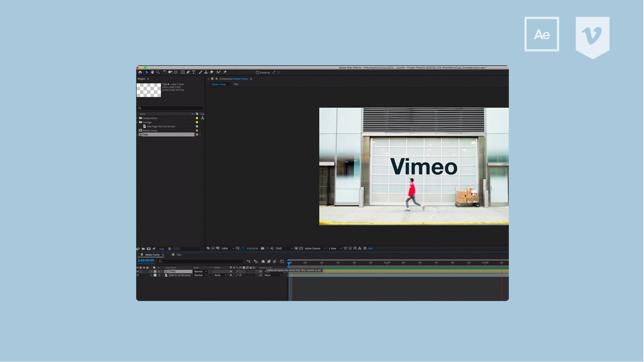
Task: Open the Master Comp timeline tab
Action: click(x=152, y=255)
